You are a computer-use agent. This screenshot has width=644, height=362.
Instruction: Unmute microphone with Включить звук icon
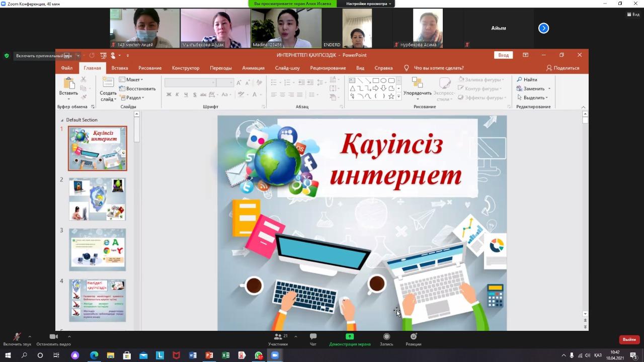point(17,337)
